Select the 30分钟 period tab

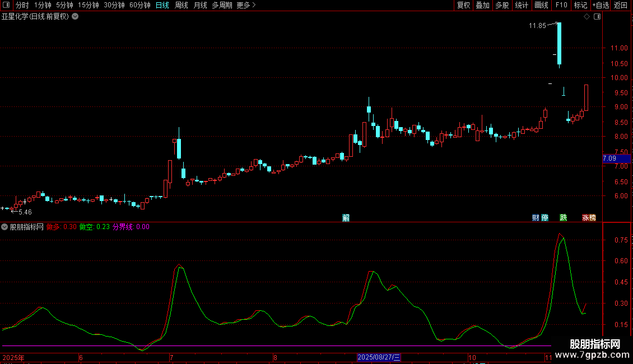click(x=114, y=5)
